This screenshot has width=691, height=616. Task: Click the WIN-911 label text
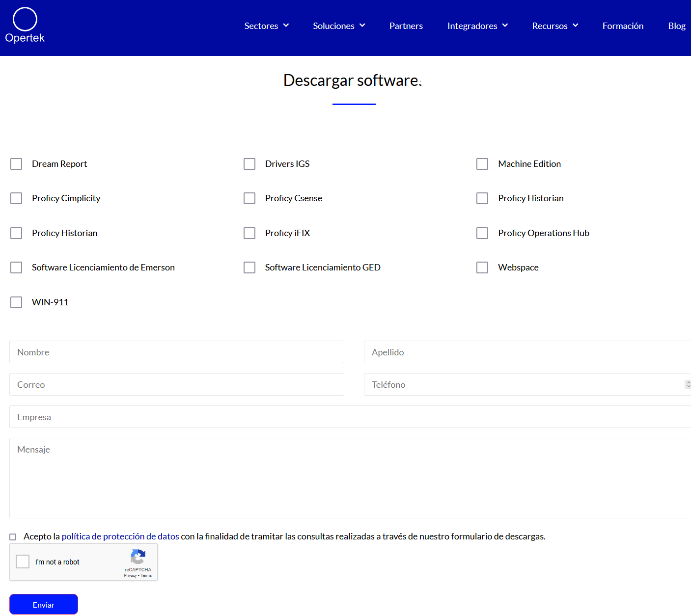tap(50, 302)
